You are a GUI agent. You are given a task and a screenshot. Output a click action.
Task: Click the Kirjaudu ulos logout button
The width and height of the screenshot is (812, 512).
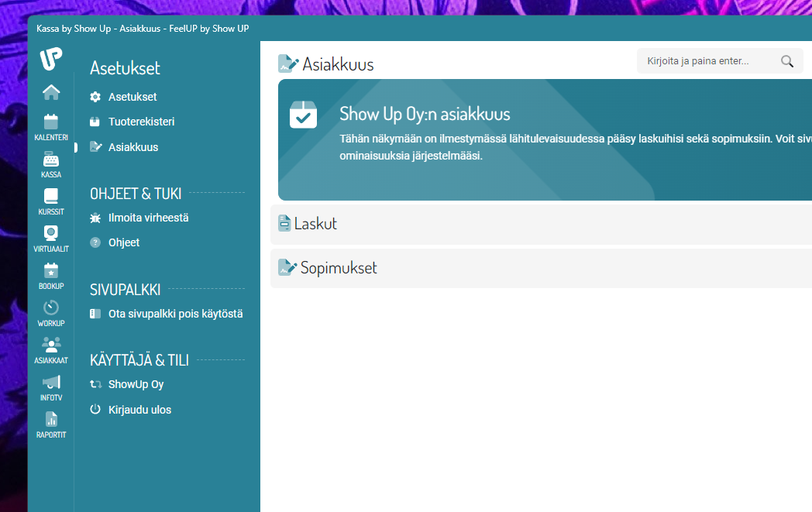click(x=139, y=409)
